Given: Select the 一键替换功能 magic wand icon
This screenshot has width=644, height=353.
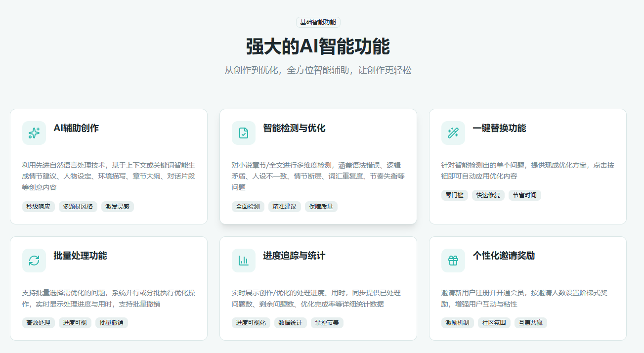Looking at the screenshot, I should (453, 132).
